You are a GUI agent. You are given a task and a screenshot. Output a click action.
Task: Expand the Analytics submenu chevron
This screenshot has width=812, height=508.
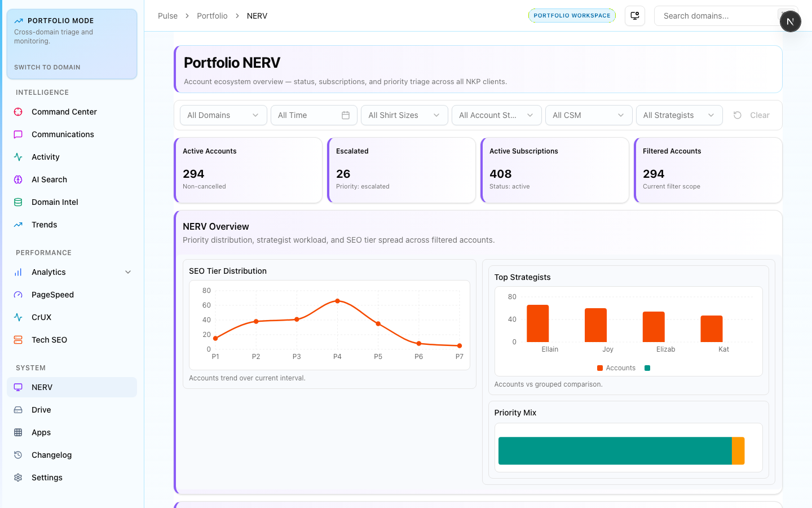128,272
